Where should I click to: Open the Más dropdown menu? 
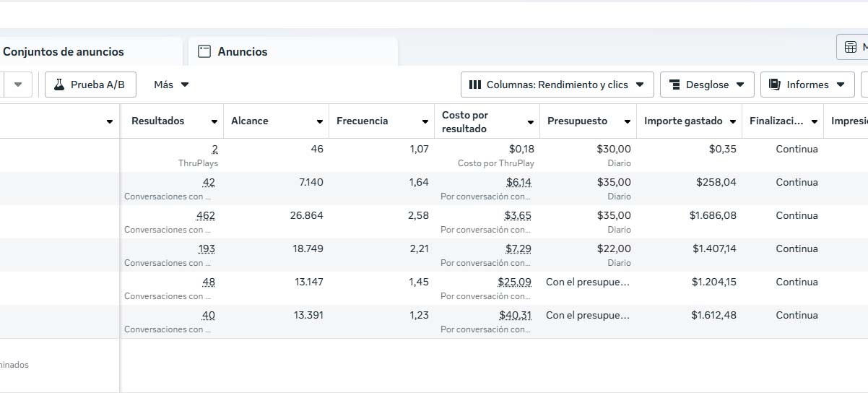pos(171,85)
